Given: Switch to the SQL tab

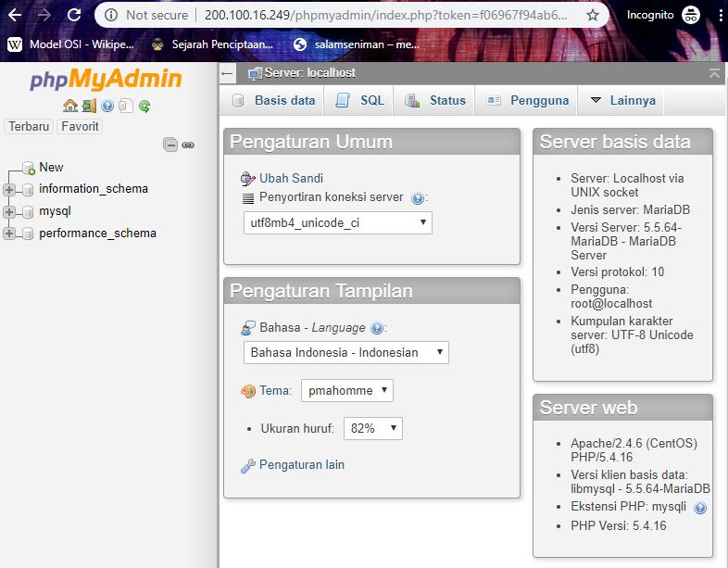Looking at the screenshot, I should point(358,100).
